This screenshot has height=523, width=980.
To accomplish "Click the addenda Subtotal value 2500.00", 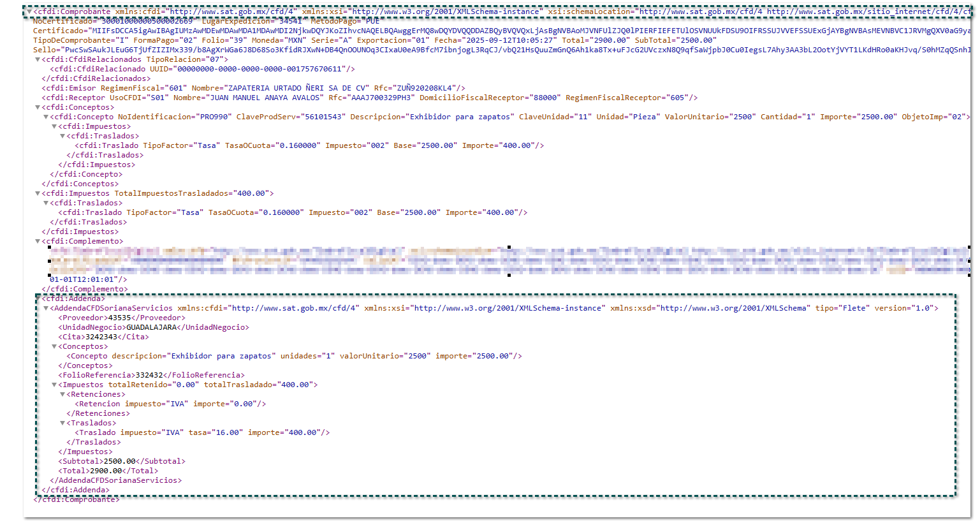I will (119, 461).
